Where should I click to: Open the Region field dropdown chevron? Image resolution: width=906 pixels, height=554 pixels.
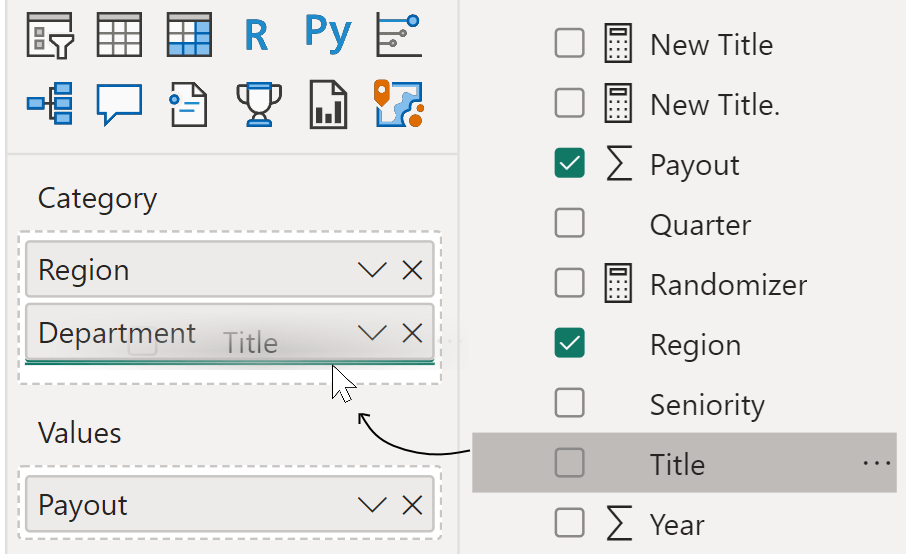(x=372, y=270)
